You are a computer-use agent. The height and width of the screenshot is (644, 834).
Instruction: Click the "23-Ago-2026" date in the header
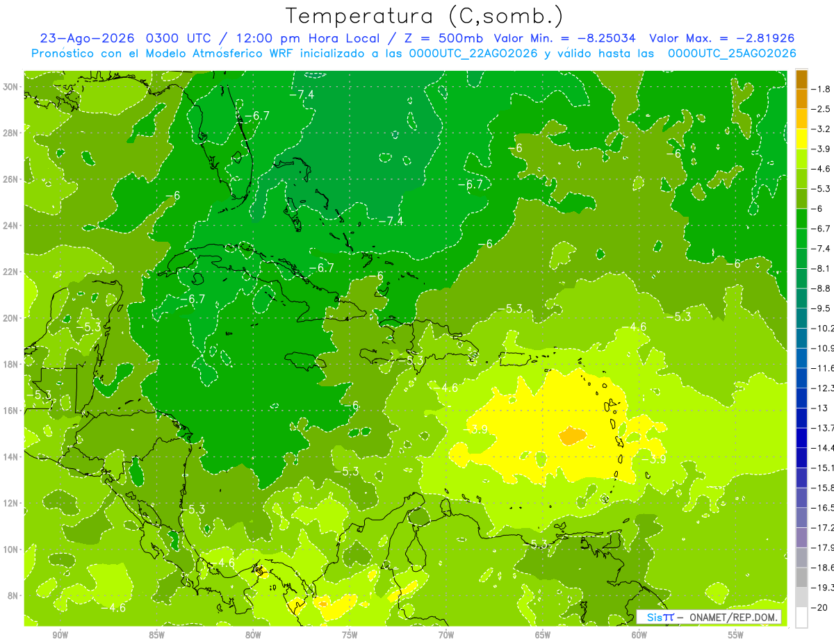point(85,38)
